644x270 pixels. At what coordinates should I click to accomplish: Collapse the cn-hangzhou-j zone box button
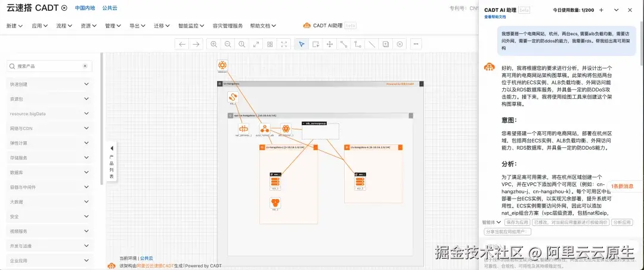click(315, 147)
